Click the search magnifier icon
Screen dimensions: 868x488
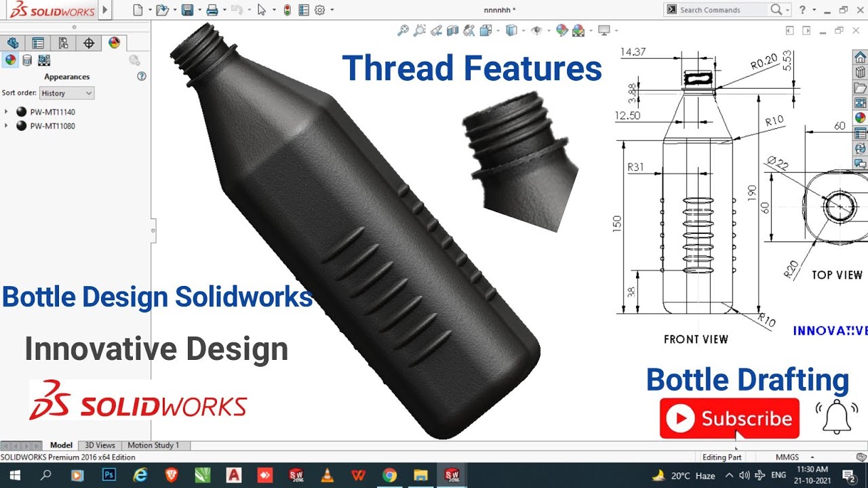coord(776,9)
